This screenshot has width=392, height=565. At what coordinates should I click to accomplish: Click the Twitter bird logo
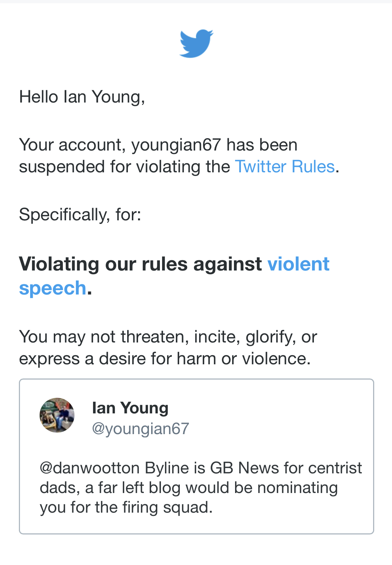196,44
